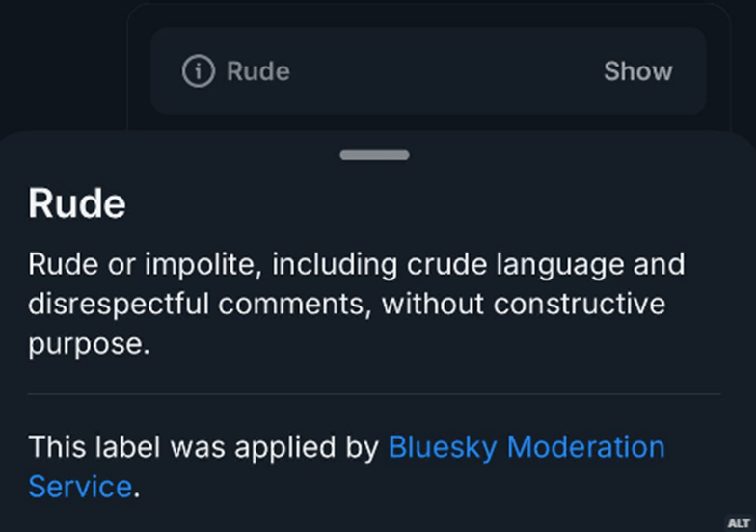The width and height of the screenshot is (756, 532).
Task: Click 'constructive' word in the description text
Action: [579, 305]
